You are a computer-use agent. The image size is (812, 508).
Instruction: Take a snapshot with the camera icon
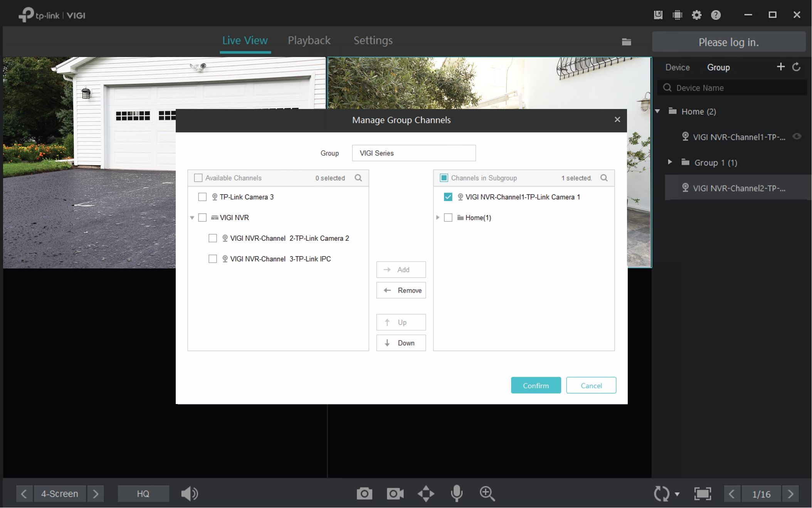coord(364,493)
